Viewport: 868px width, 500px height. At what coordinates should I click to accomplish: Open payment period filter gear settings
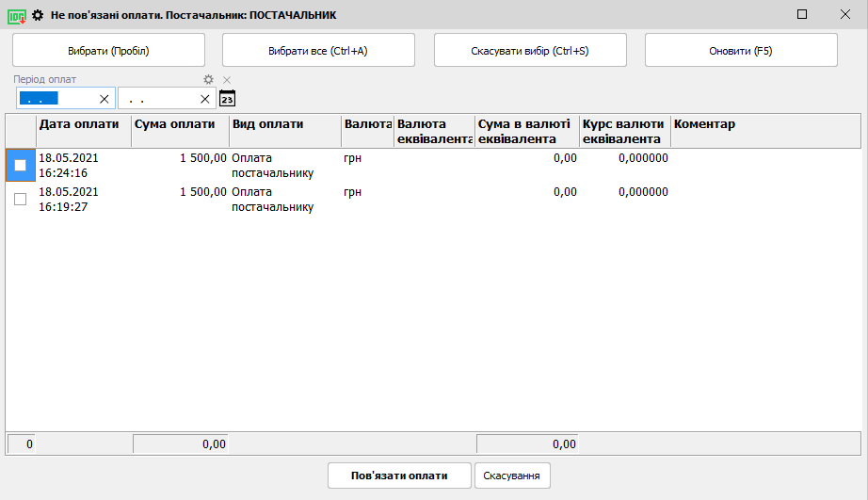click(208, 79)
